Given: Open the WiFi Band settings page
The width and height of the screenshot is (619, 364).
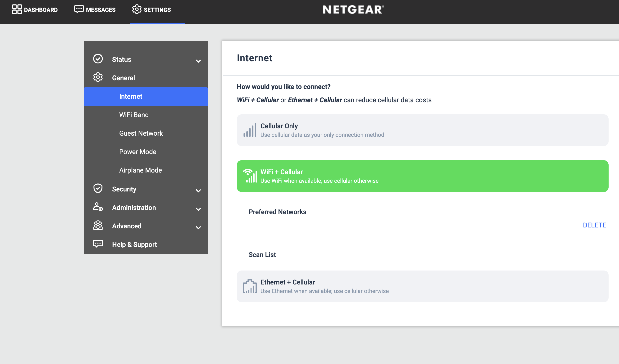Looking at the screenshot, I should (x=134, y=115).
